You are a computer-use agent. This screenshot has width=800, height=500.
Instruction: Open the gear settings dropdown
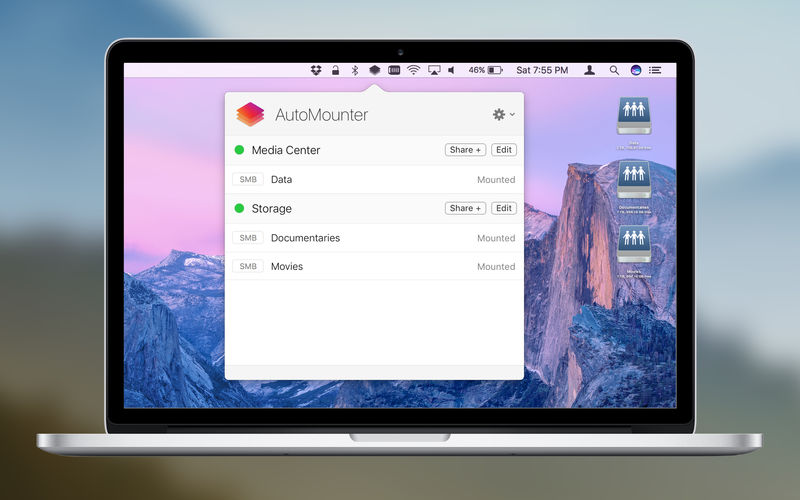coord(503,115)
